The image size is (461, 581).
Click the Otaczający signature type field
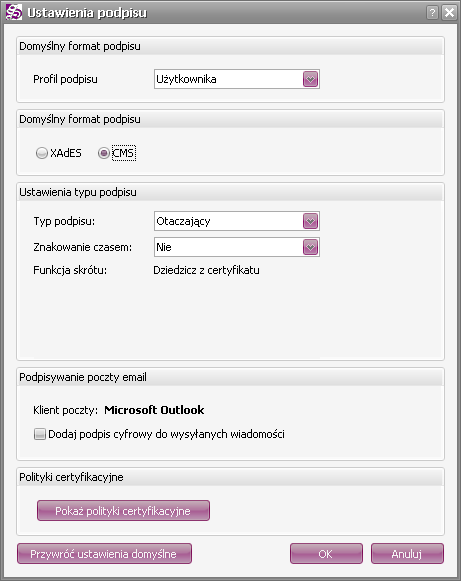point(236,221)
